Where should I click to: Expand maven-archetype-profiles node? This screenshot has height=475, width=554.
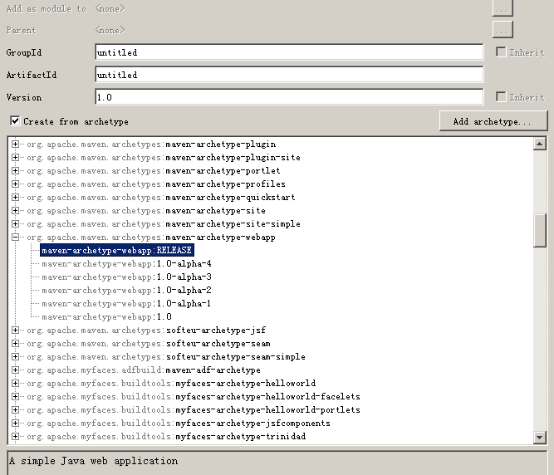click(15, 184)
